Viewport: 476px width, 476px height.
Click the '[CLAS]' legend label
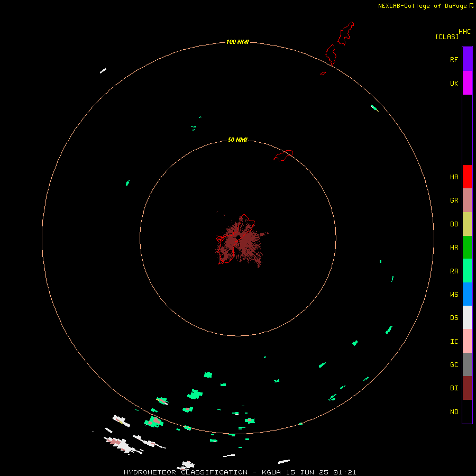pyautogui.click(x=447, y=36)
